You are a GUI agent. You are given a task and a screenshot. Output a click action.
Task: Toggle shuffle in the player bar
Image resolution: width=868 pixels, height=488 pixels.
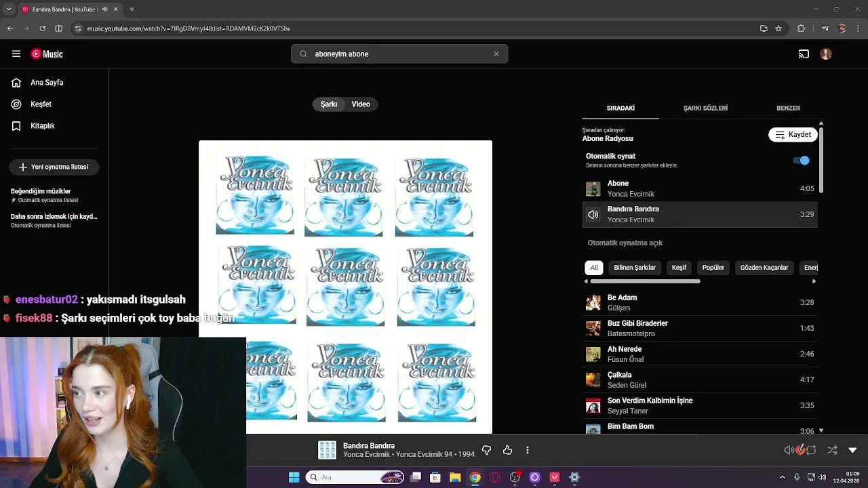point(832,450)
